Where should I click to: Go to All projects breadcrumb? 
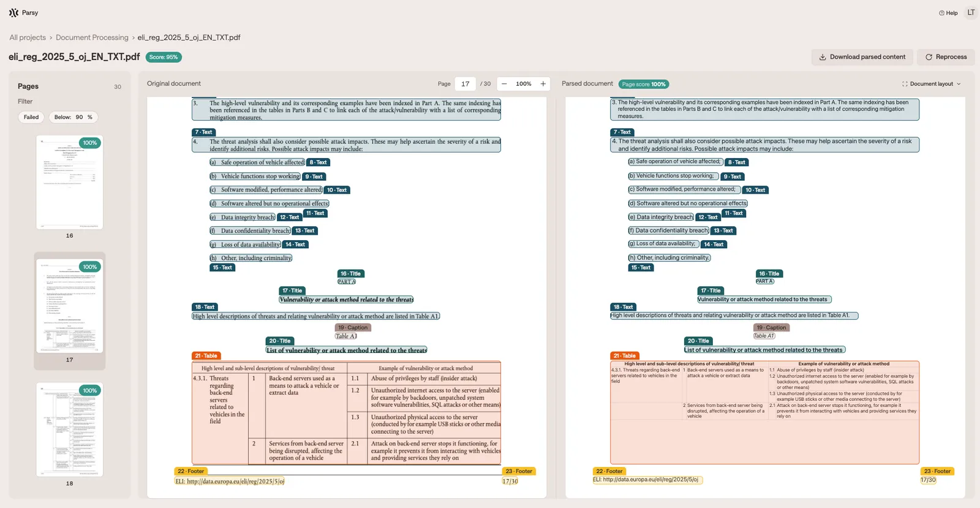[x=28, y=37]
